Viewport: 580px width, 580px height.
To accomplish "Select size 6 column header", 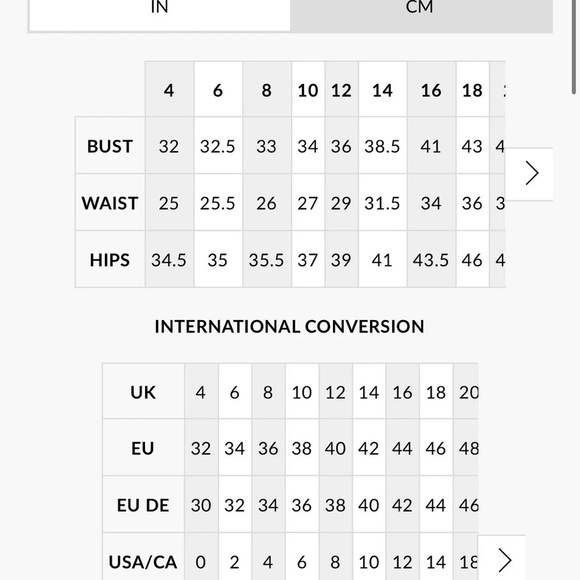I will pyautogui.click(x=218, y=89).
